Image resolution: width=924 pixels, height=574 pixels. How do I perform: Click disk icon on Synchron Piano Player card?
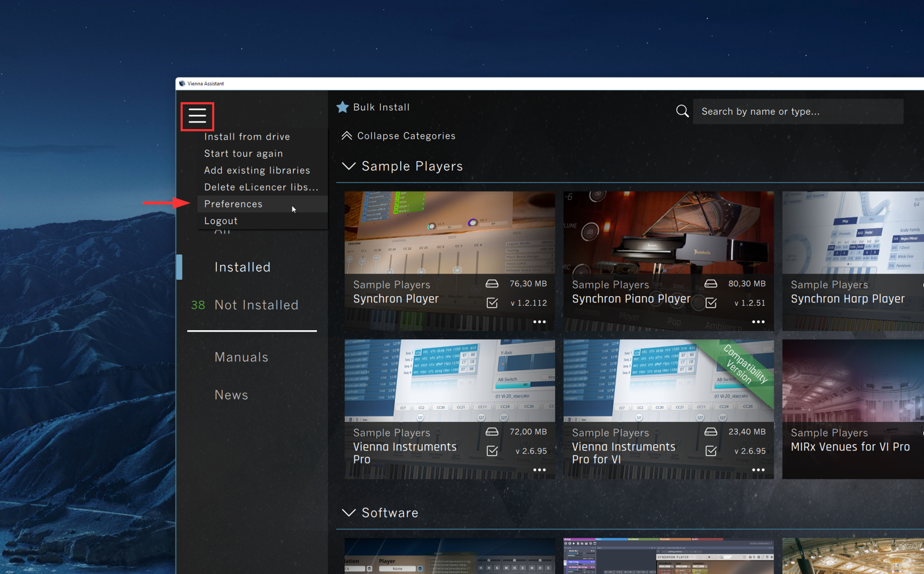click(710, 284)
